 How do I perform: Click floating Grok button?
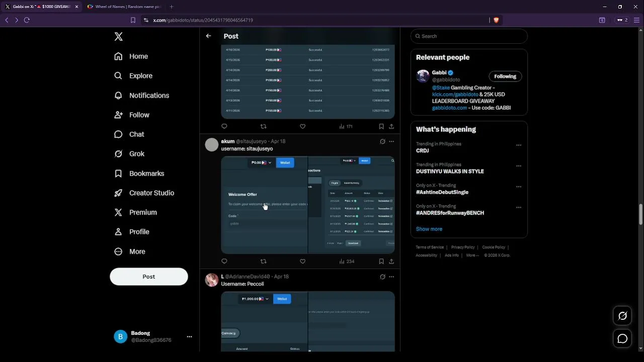[622, 316]
